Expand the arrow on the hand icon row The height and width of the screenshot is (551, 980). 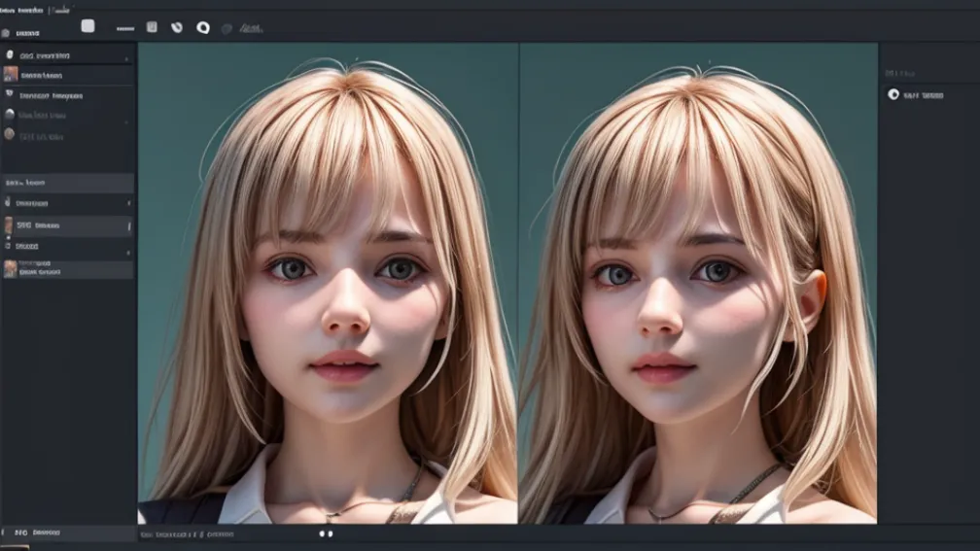tap(128, 203)
